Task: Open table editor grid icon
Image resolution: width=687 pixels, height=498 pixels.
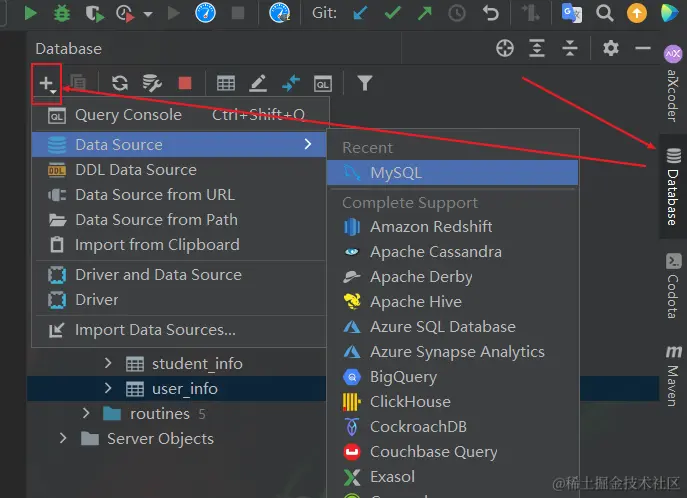Action: pyautogui.click(x=226, y=83)
